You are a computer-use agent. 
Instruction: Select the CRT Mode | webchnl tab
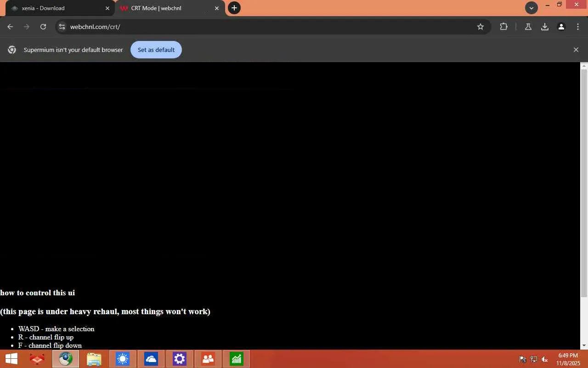pyautogui.click(x=170, y=8)
